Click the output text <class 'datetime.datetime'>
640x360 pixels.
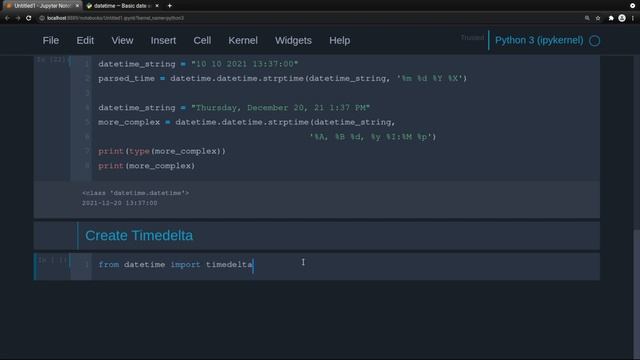tap(136, 193)
